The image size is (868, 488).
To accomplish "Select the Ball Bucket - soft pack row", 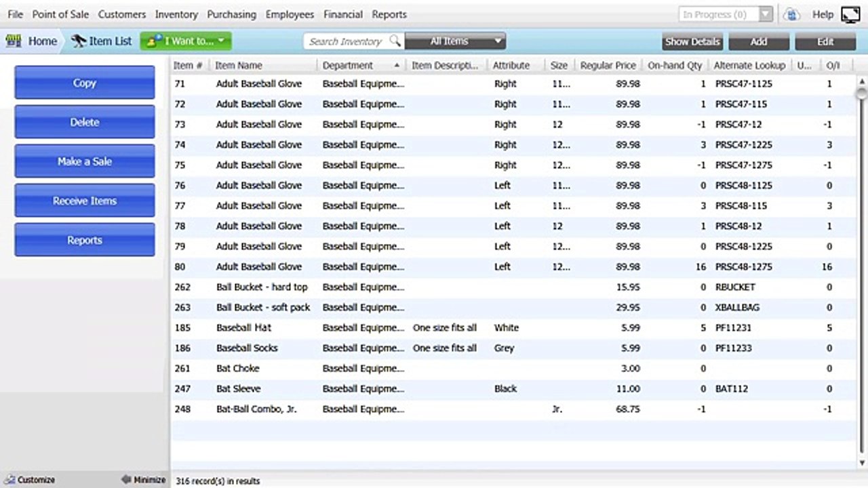I will [x=513, y=308].
